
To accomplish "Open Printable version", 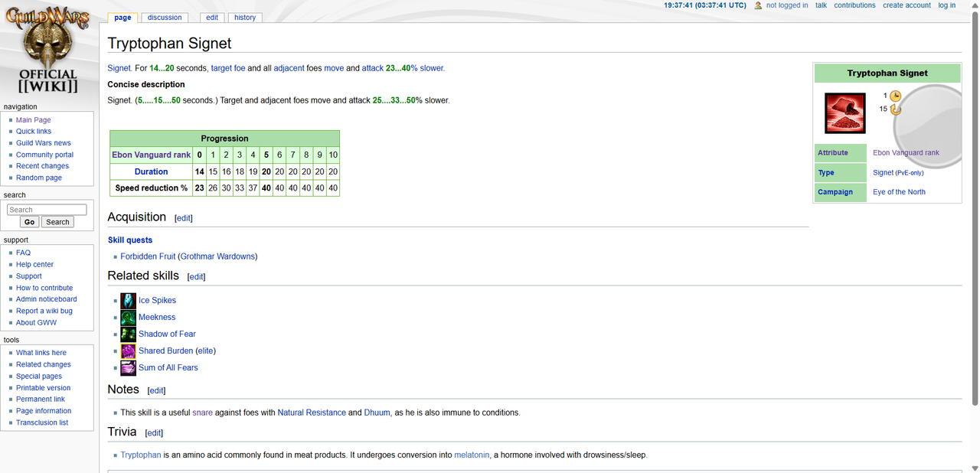I will click(44, 388).
